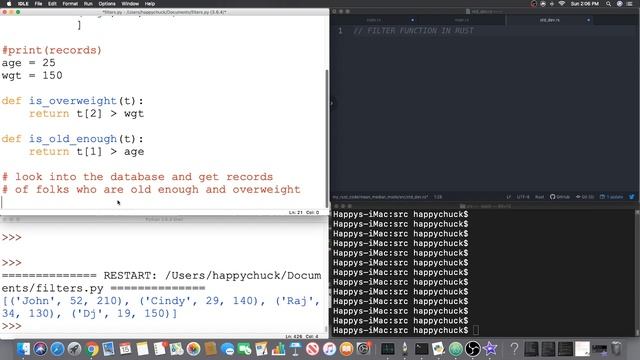Open the IDLE application menu
640x360 pixels.
pyautogui.click(x=23, y=4)
